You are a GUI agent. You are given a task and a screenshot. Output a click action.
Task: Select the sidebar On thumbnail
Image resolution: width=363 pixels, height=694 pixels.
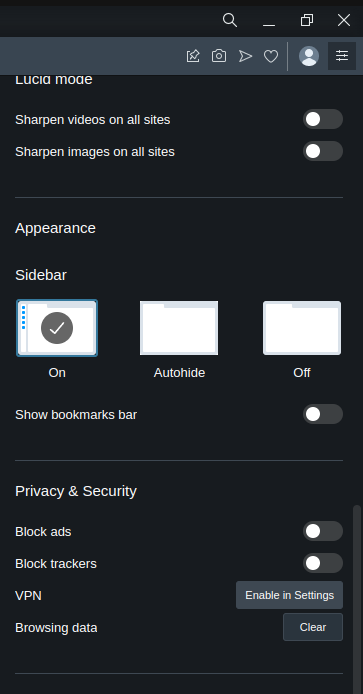57,328
